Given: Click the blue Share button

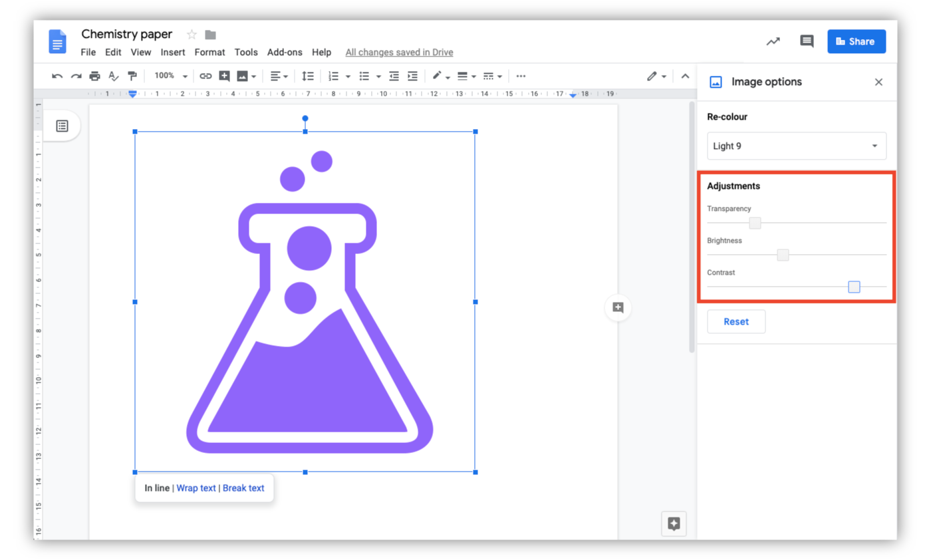Looking at the screenshot, I should click(857, 41).
